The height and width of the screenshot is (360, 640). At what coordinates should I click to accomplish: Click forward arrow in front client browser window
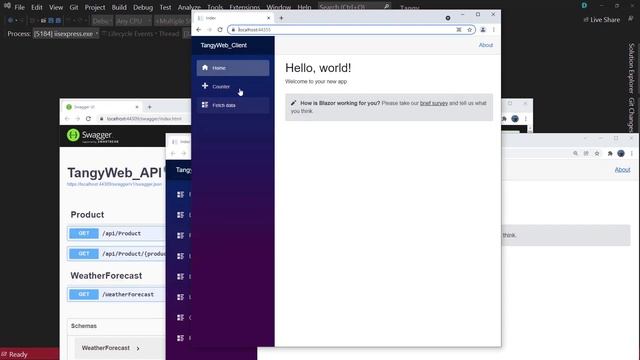209,30
